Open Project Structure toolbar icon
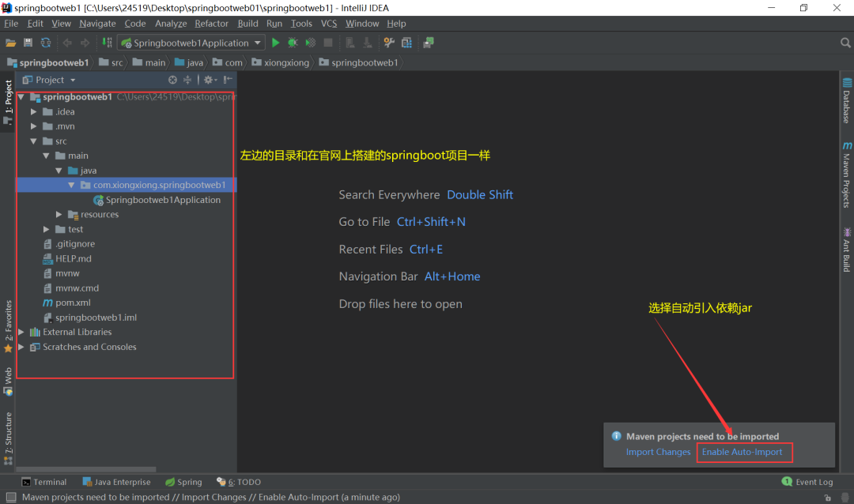The height and width of the screenshot is (504, 854). click(x=407, y=43)
